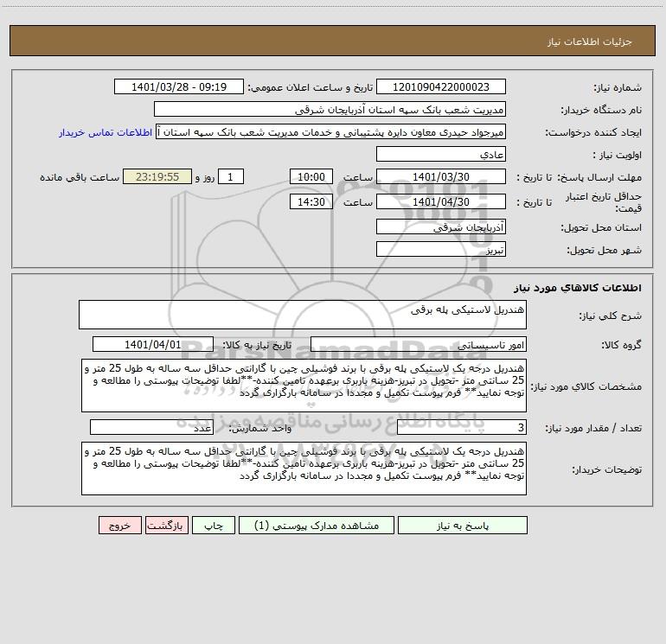The width and height of the screenshot is (666, 644).
Task: Click the تعداد / مقدار مورد نیاز label
Action: 593,429
